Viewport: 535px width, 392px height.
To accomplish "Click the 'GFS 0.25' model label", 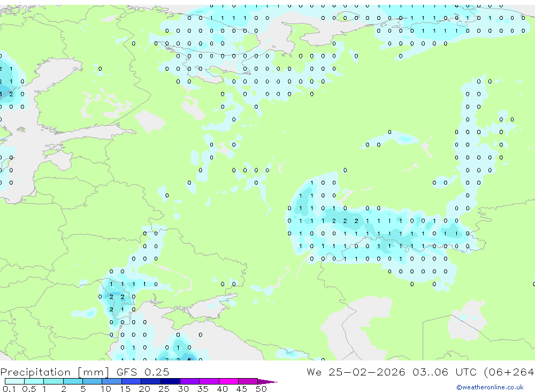I will coord(143,372).
